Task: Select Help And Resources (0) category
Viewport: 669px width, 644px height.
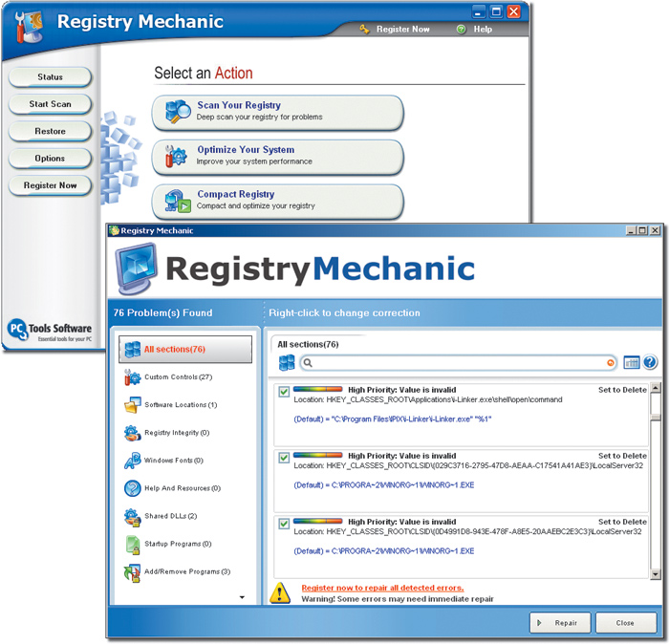Action: 183,488
